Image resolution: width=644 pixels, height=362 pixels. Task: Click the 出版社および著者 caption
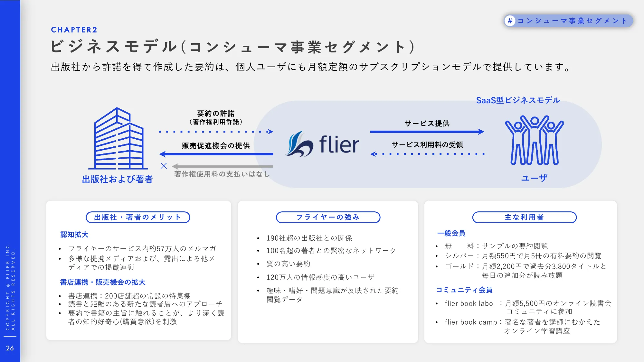(x=117, y=179)
